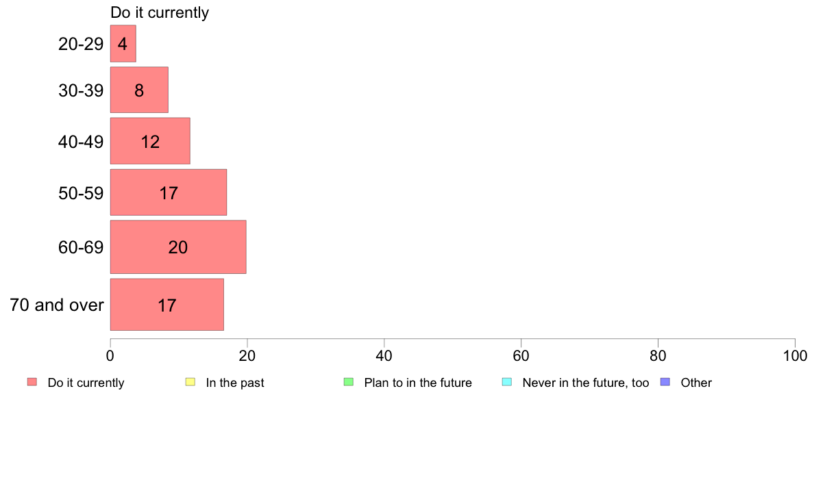Click the cyan 'Never in the future, too' swatch
The width and height of the screenshot is (814, 504).
coord(507,382)
